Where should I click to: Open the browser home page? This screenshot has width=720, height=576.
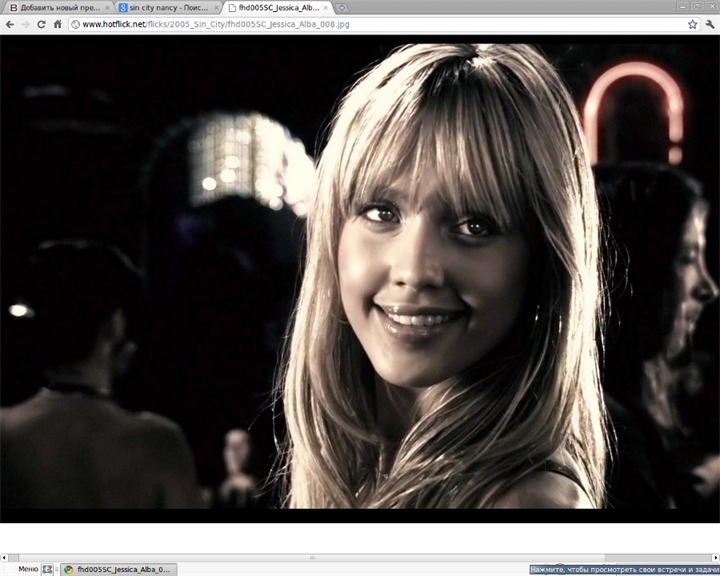click(57, 24)
